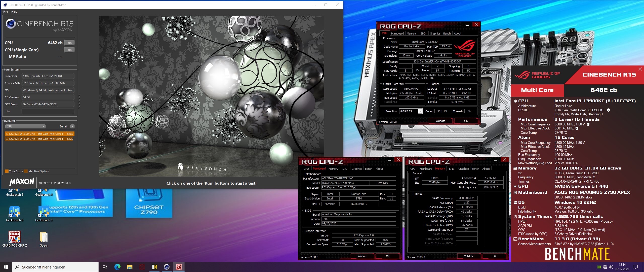Open NVIDIA tray icon
Screen dimensions: 644x272
[x=599, y=267]
